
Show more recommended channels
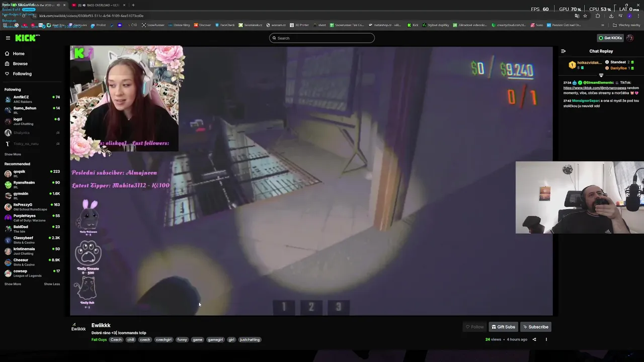coord(13,284)
